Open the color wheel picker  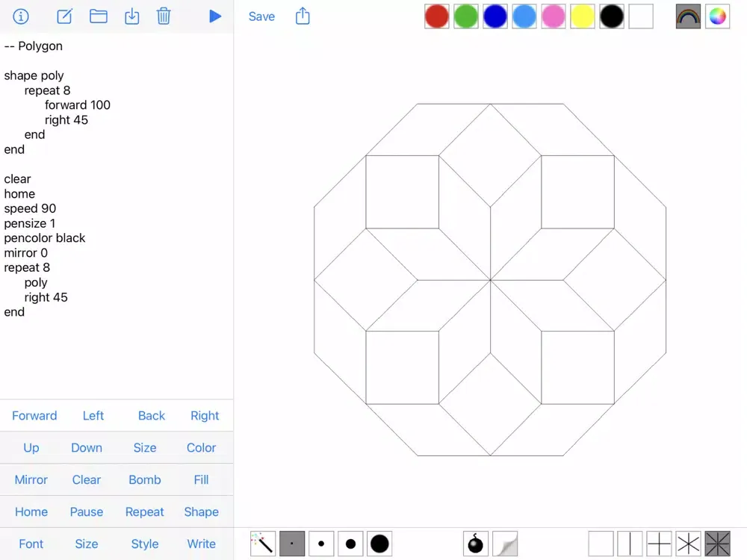717,16
